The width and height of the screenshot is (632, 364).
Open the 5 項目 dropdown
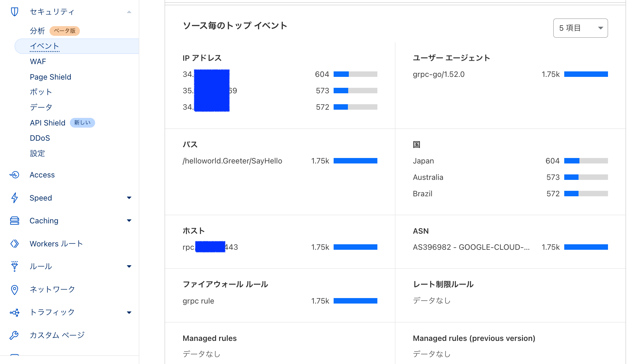coord(580,28)
